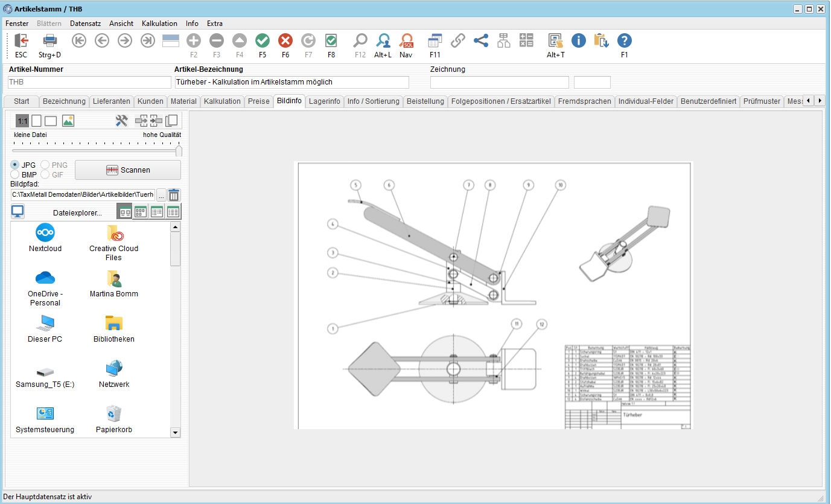Screen dimensions: 831x504
Task: Open the Kalkulation menu
Action: [159, 24]
